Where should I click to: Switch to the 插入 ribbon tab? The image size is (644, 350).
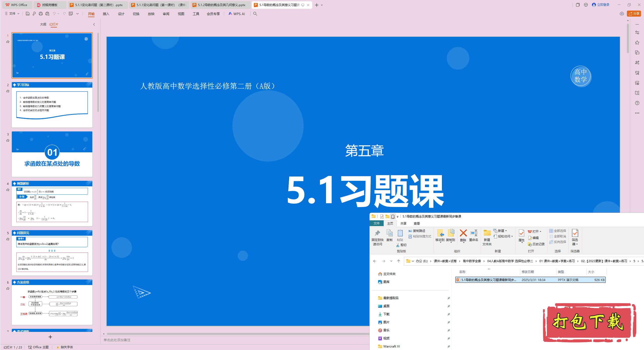click(x=106, y=14)
